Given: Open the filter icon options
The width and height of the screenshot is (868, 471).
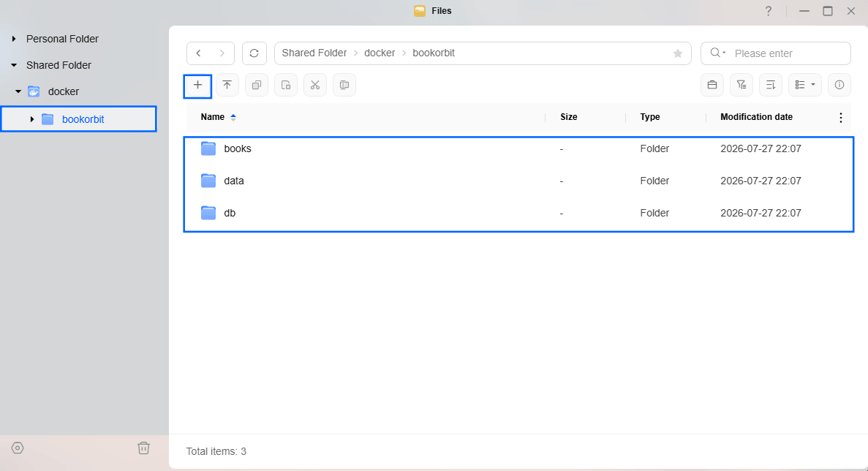Looking at the screenshot, I should 741,86.
